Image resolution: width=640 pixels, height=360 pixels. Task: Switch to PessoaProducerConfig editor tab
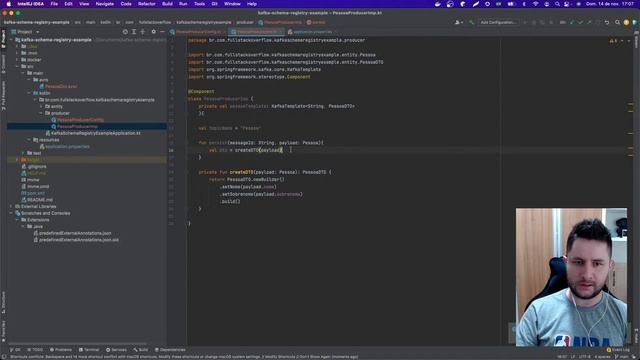pyautogui.click(x=198, y=32)
